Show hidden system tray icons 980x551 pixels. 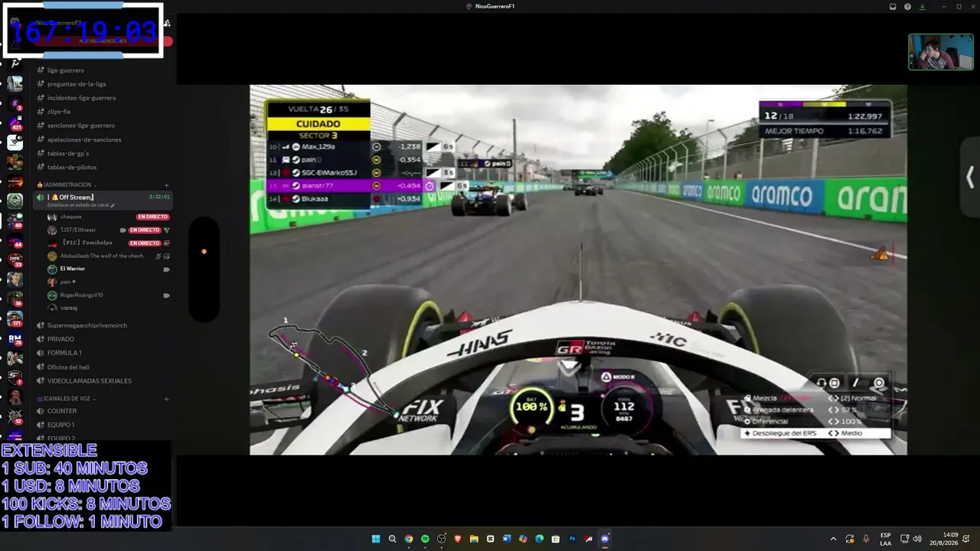pyautogui.click(x=834, y=539)
